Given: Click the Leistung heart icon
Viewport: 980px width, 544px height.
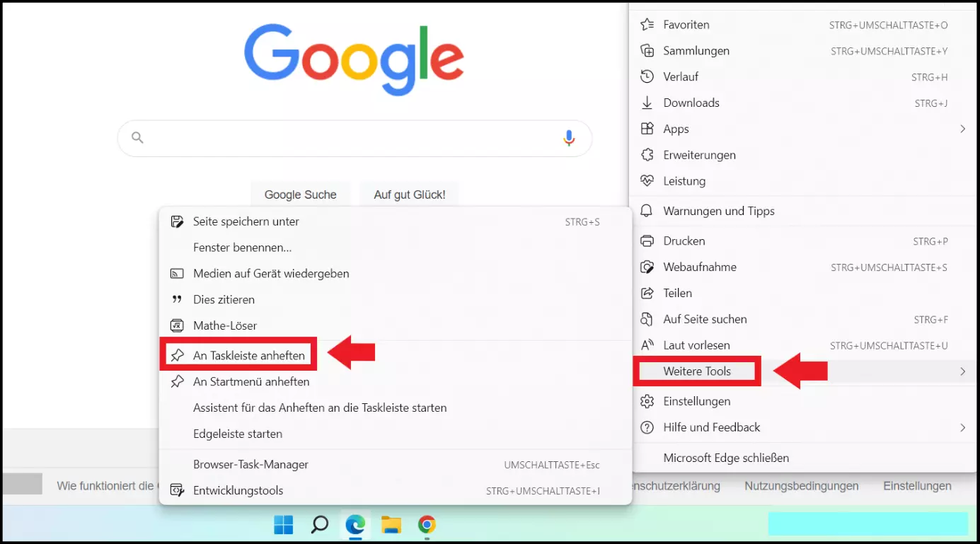Looking at the screenshot, I should [x=647, y=180].
